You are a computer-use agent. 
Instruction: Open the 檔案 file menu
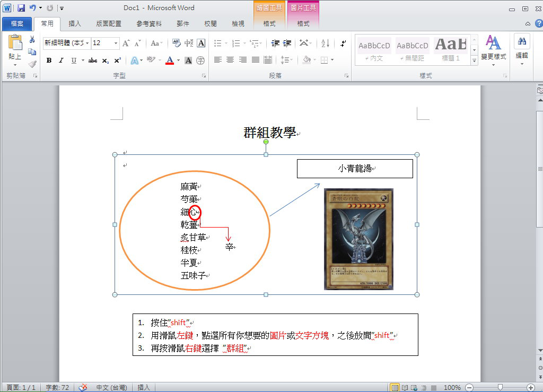click(x=16, y=24)
